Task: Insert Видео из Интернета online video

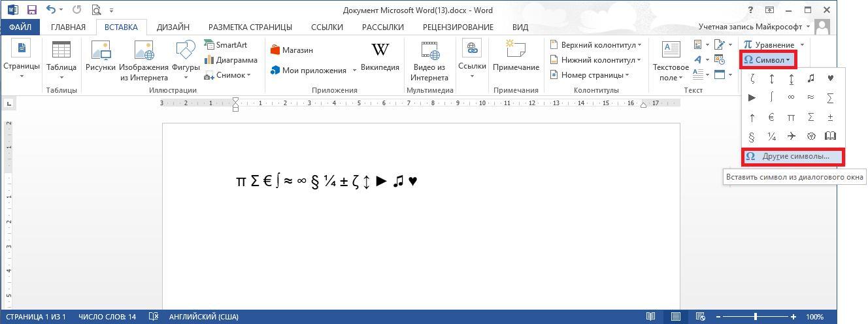Action: [x=429, y=61]
